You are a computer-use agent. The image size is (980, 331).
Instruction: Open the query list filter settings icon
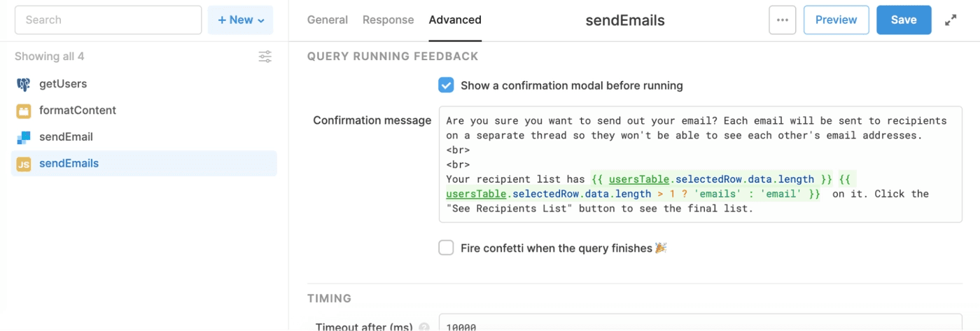point(265,57)
